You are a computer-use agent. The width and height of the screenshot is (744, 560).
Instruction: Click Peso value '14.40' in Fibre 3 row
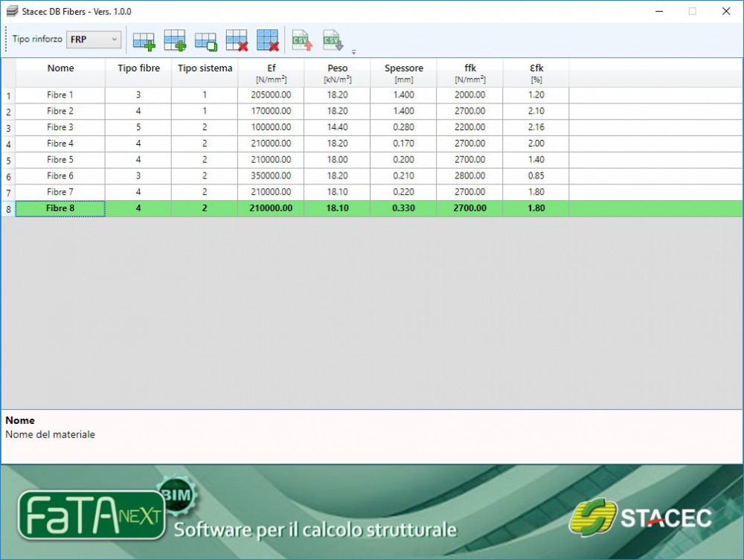(337, 128)
